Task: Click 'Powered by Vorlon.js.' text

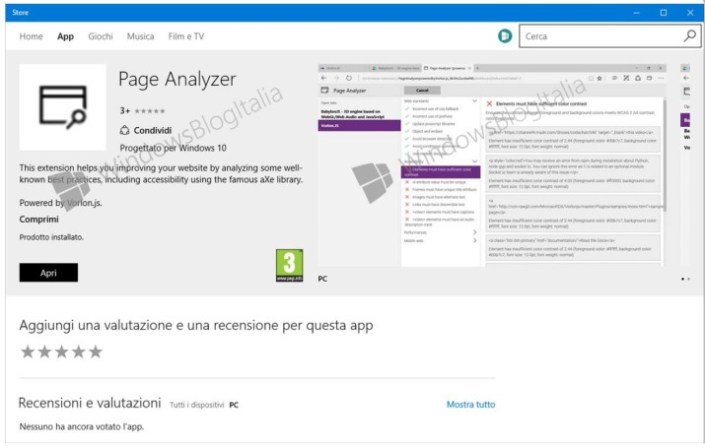Action: (61, 203)
